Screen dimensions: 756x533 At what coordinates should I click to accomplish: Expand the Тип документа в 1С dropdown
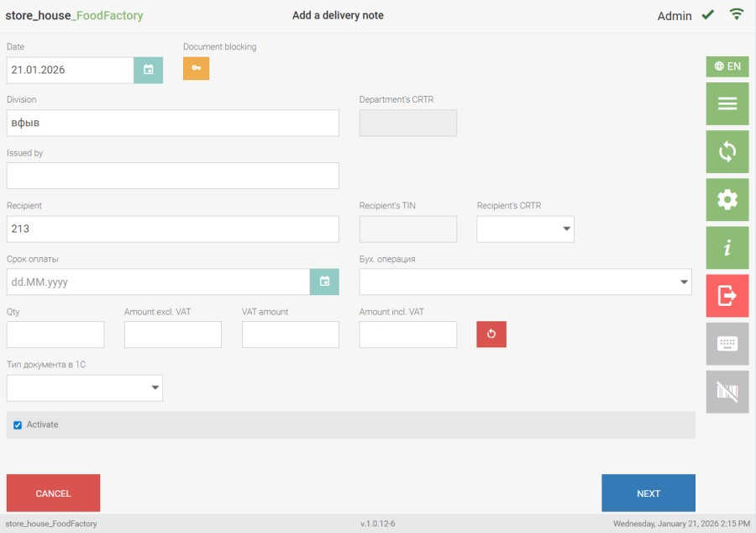point(84,388)
